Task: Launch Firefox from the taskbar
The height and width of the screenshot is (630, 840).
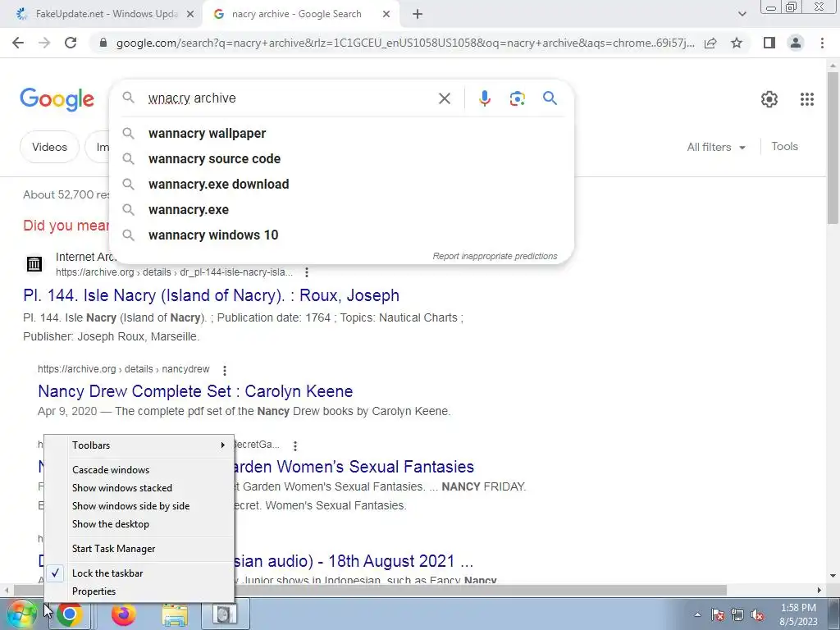Action: pos(124,614)
